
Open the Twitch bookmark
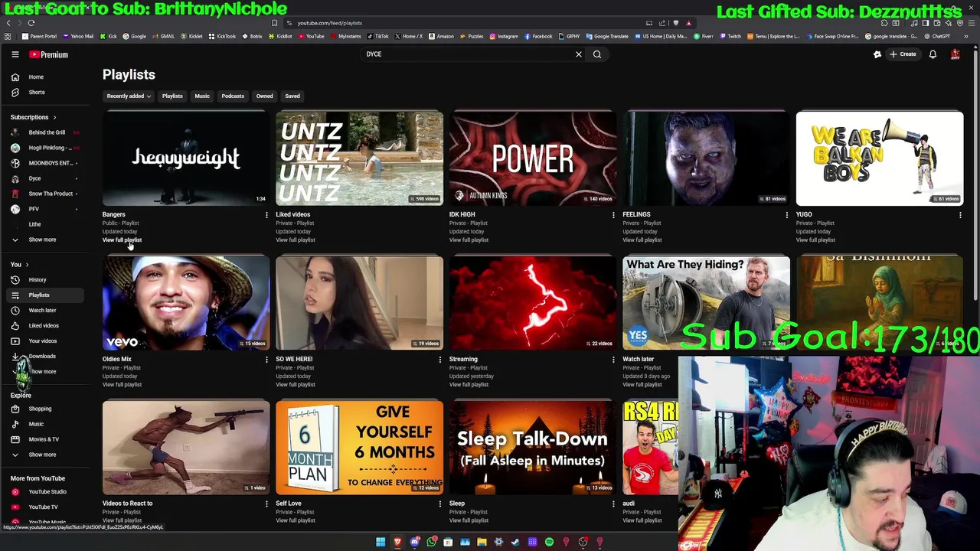pos(730,36)
